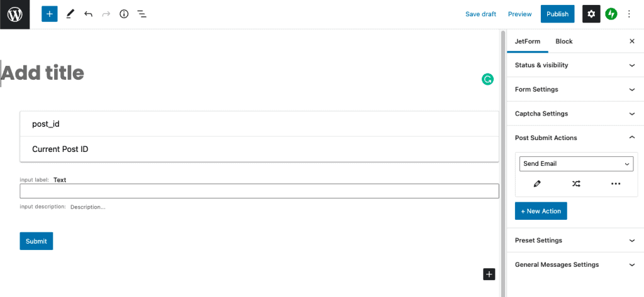Select the pencil Tools icon in toolbar
The image size is (644, 297).
click(x=70, y=14)
